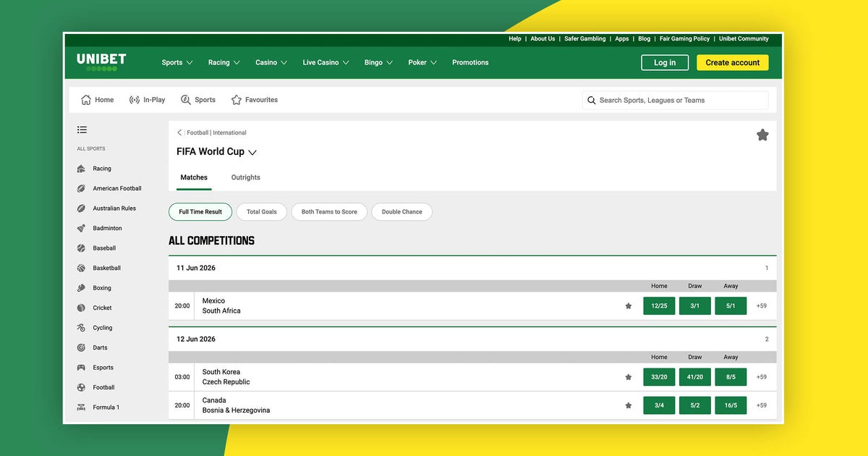The height and width of the screenshot is (456, 868).
Task: Open the Fair Gaming Policy link
Action: (684, 39)
